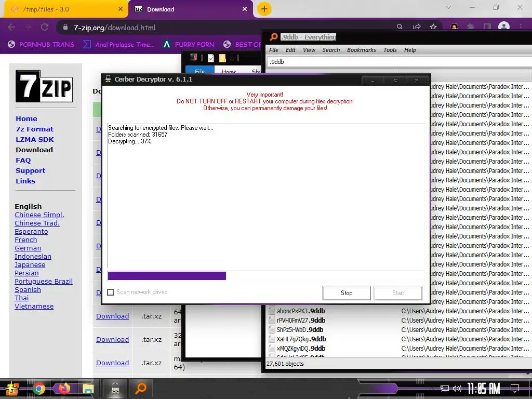Click the Cerber Decryptor taskbar icon
This screenshot has height=399, width=532.
tap(115, 389)
